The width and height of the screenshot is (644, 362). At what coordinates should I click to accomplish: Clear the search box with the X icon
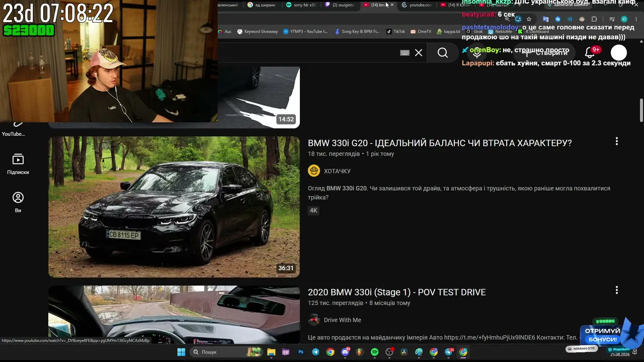tap(419, 53)
